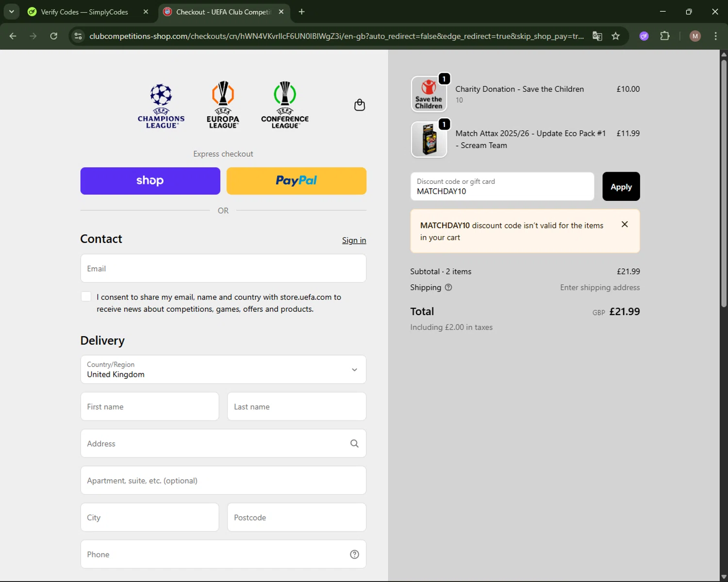Reload the checkout page
The height and width of the screenshot is (582, 728).
click(x=54, y=36)
